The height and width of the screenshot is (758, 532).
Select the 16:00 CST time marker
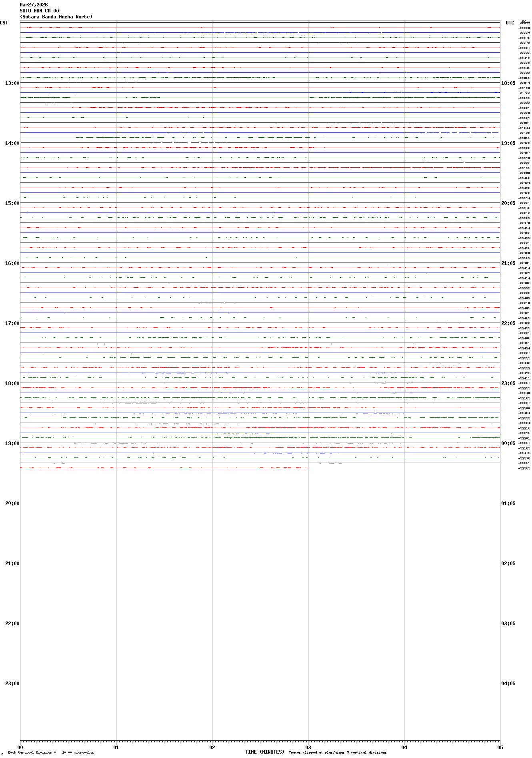pyautogui.click(x=12, y=263)
